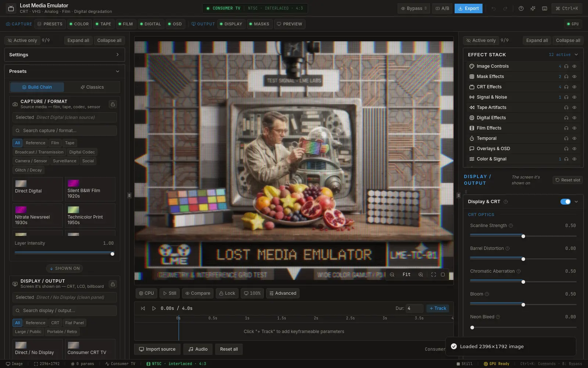The image size is (588, 368).
Task: Click the app logo TV icon
Action: point(11,8)
